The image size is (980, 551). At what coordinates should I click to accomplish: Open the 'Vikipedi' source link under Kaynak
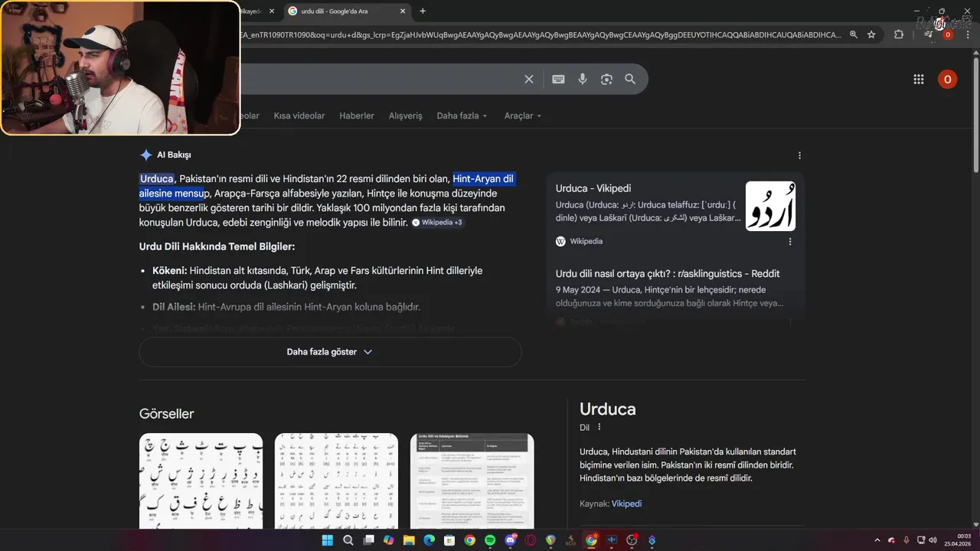click(x=626, y=504)
